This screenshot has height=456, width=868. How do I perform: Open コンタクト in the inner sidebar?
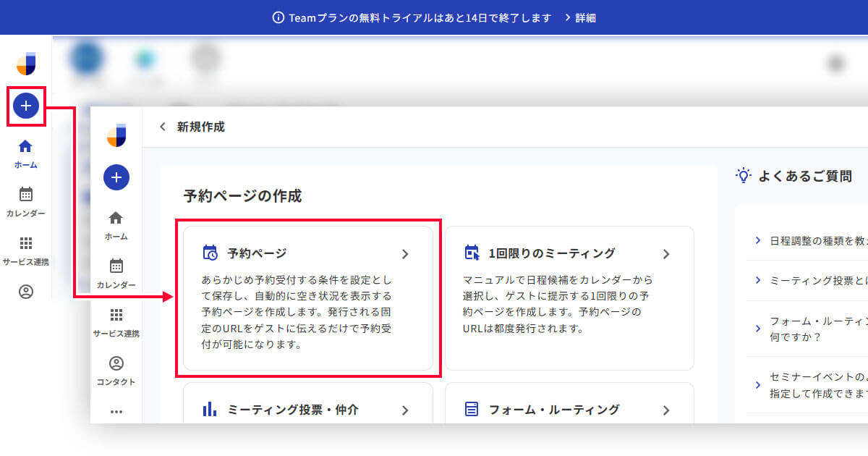[116, 371]
